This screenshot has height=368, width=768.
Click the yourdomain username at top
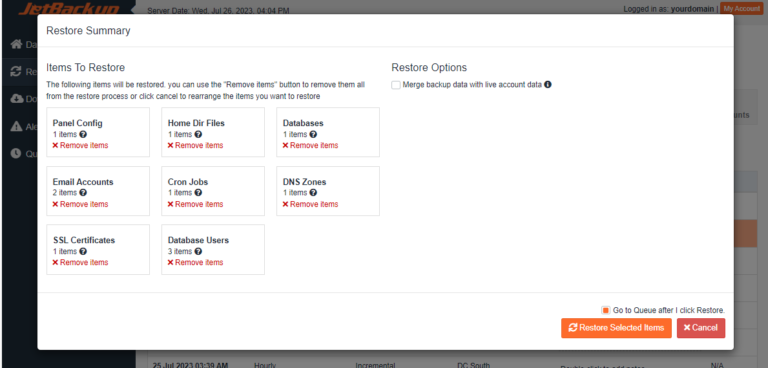[694, 9]
